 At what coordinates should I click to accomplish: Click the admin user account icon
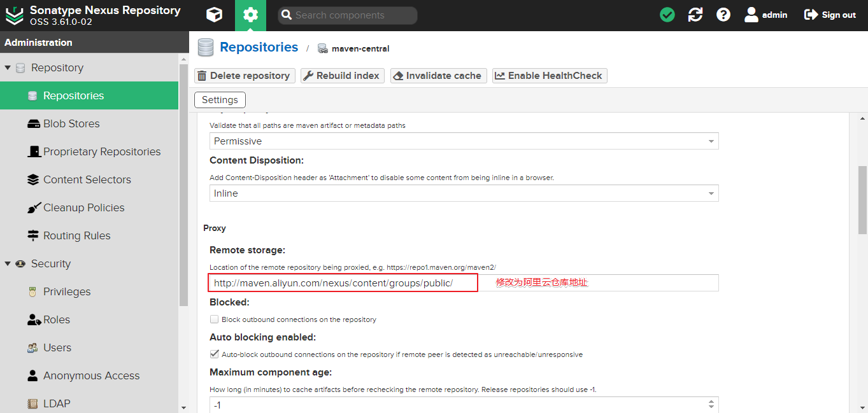pyautogui.click(x=751, y=15)
